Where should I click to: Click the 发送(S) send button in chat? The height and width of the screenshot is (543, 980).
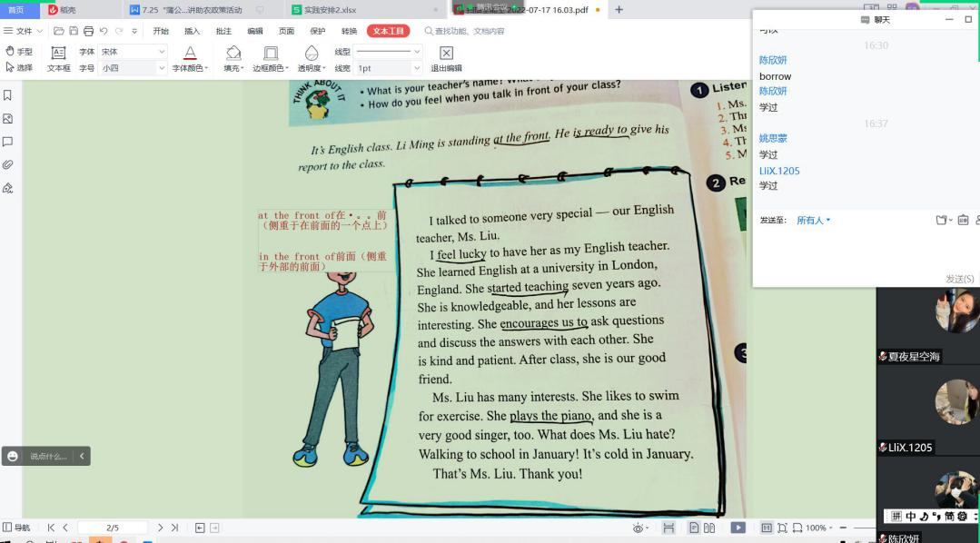pyautogui.click(x=959, y=279)
